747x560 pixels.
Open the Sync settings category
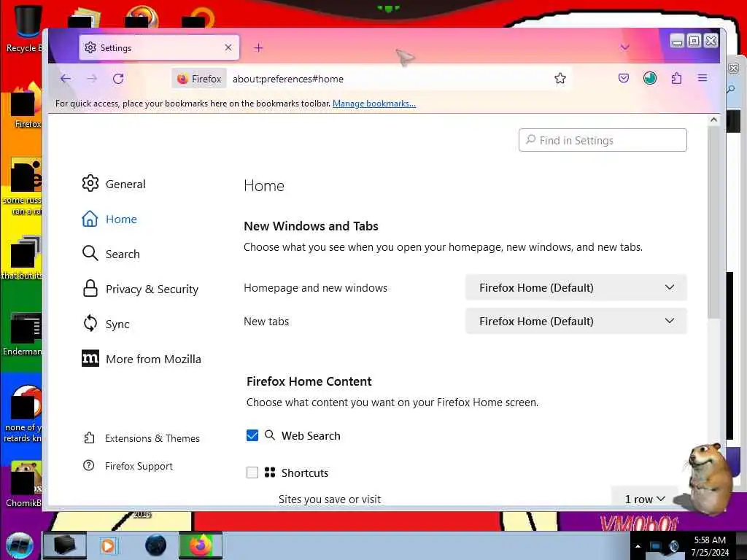(x=106, y=324)
